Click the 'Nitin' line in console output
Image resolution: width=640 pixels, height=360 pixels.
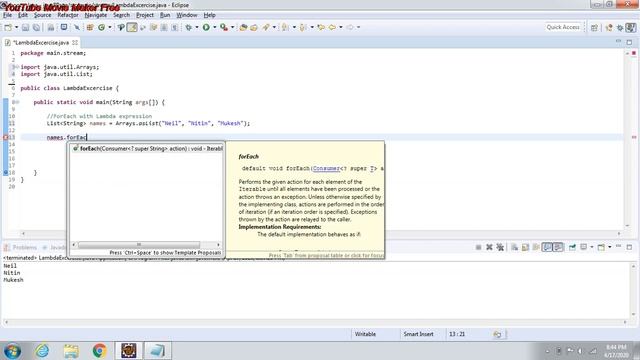12,273
